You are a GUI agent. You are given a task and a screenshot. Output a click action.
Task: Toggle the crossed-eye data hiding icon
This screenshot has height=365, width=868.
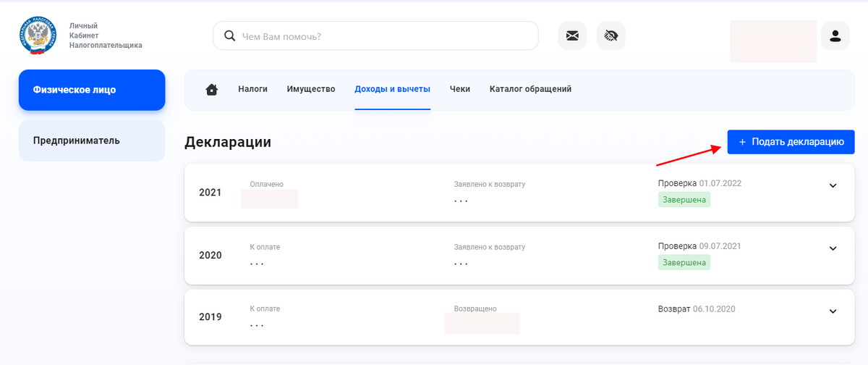point(611,35)
